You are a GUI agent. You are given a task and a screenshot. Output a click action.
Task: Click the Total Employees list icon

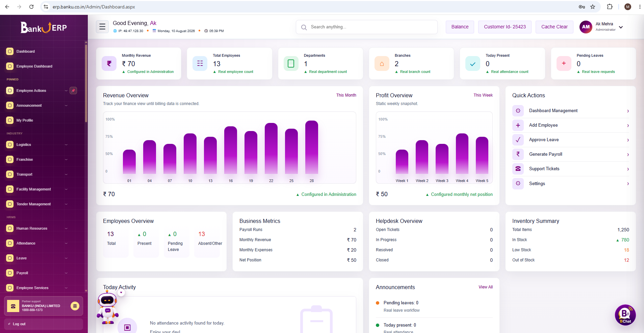(200, 63)
